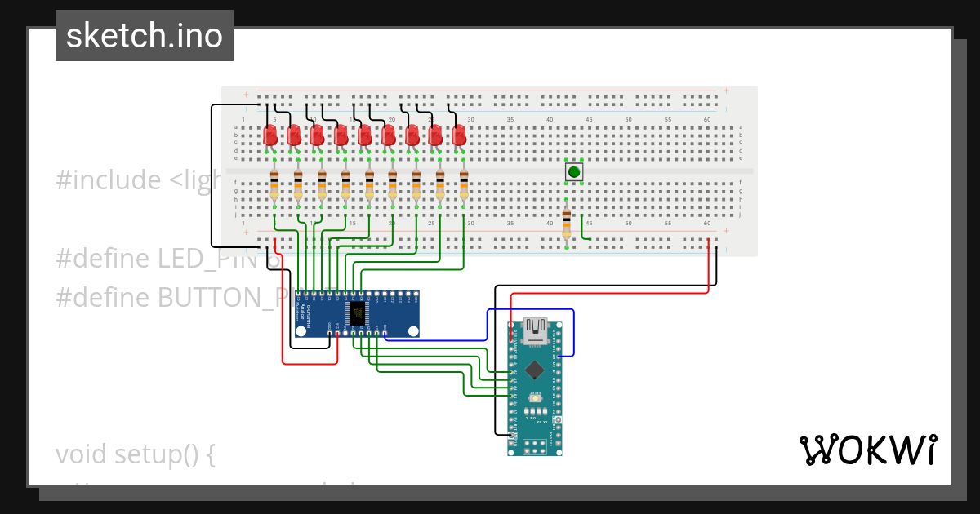Click the WOKWI logo
Screen dimensions: 980x514
point(870,450)
